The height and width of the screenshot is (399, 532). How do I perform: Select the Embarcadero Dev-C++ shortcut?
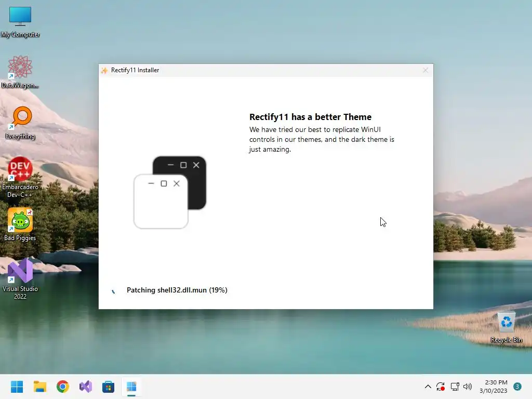click(x=20, y=177)
